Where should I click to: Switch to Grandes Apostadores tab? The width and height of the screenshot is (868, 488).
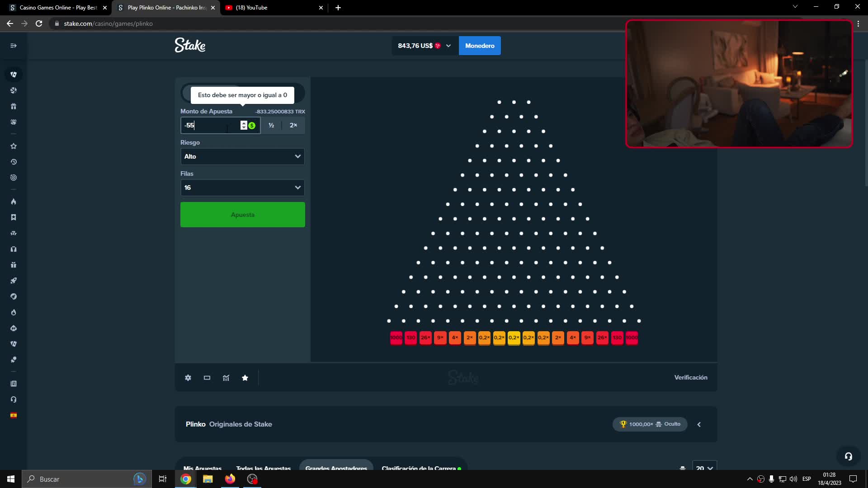[x=336, y=468]
